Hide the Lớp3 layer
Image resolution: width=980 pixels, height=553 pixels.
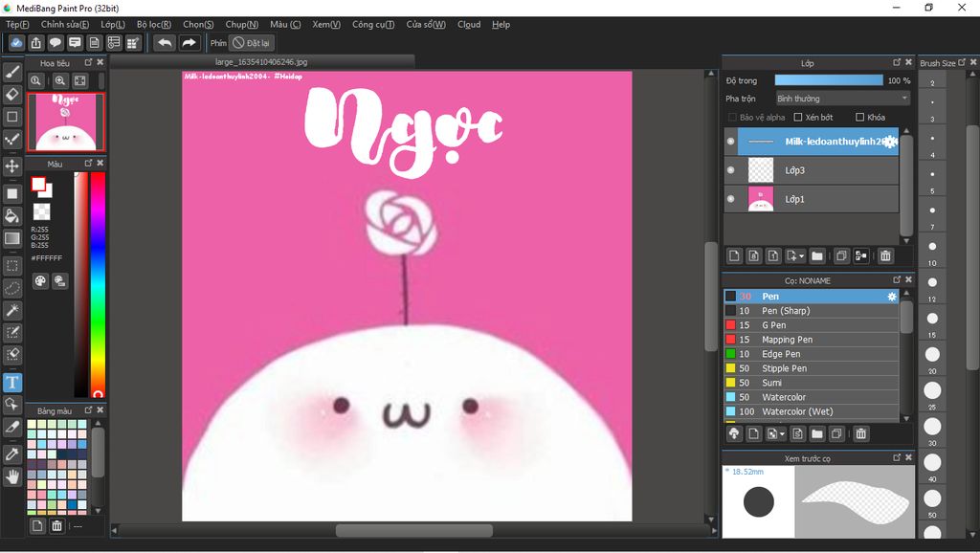pyautogui.click(x=730, y=170)
